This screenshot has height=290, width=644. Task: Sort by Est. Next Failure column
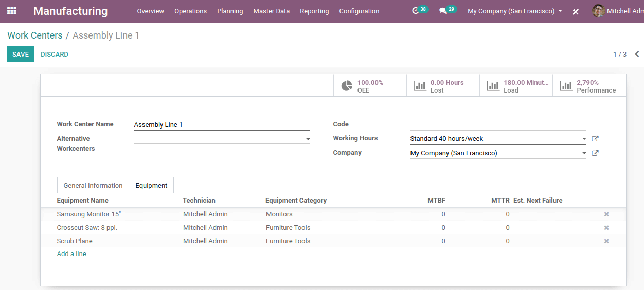(x=538, y=201)
